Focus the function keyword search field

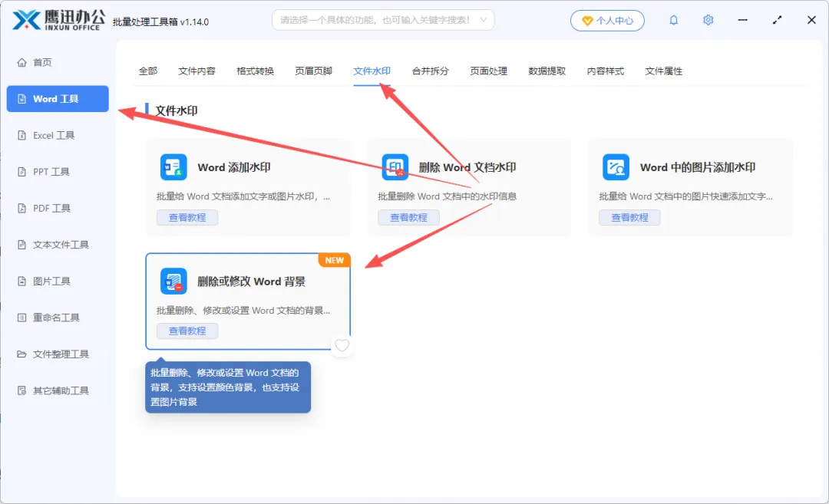375,20
